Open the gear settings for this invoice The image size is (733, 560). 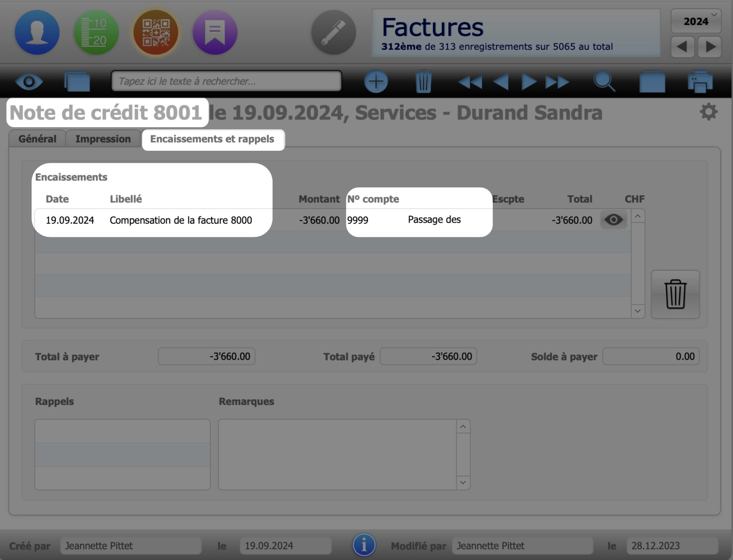[x=708, y=112]
